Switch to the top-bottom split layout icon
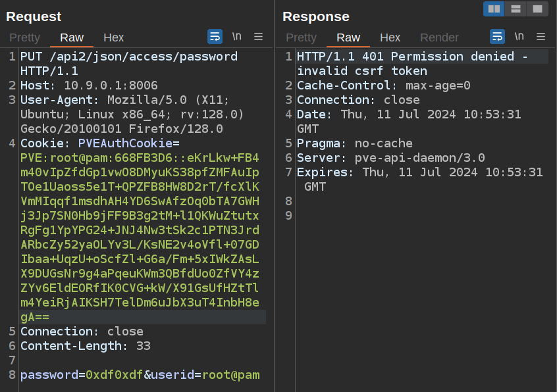This screenshot has height=392, width=557. tap(516, 9)
